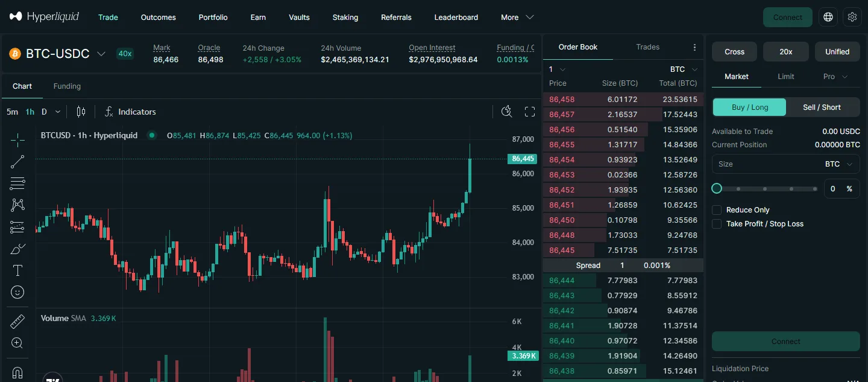Enter fullscreen chart mode
Viewport: 868px width, 382px height.
click(x=530, y=112)
